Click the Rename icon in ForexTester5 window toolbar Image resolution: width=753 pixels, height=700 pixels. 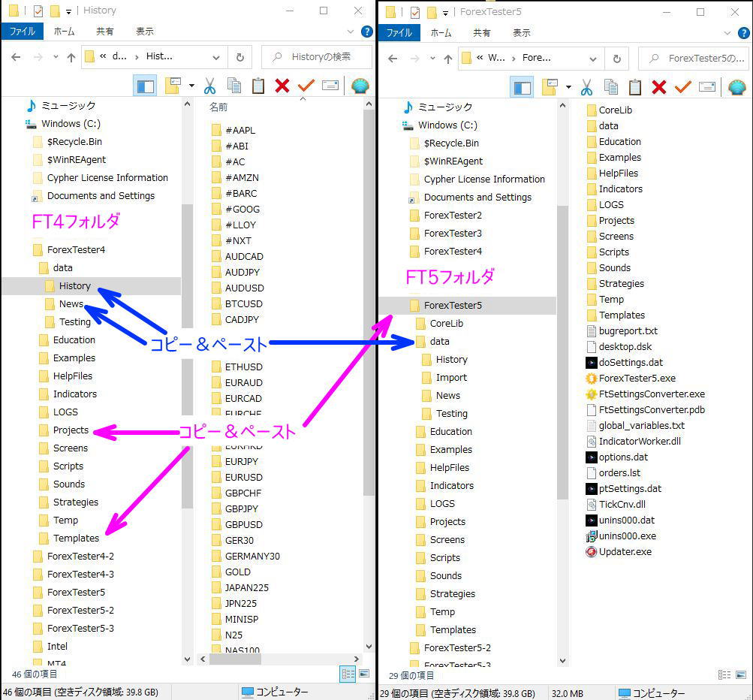(x=707, y=87)
